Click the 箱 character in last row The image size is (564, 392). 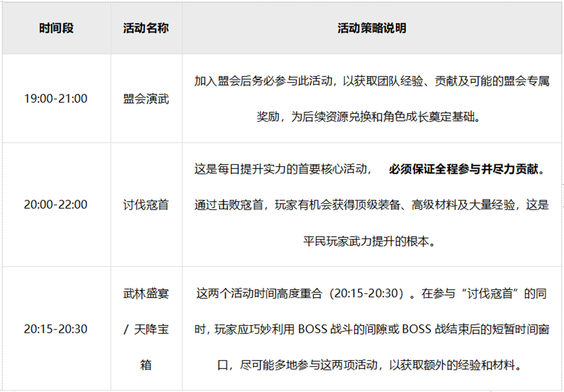pos(146,365)
